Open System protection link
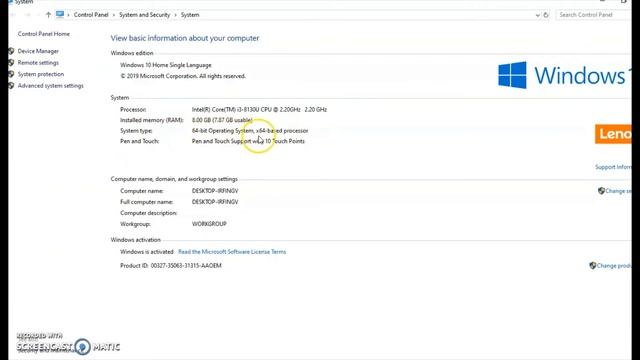Image resolution: width=640 pixels, height=360 pixels. [41, 74]
